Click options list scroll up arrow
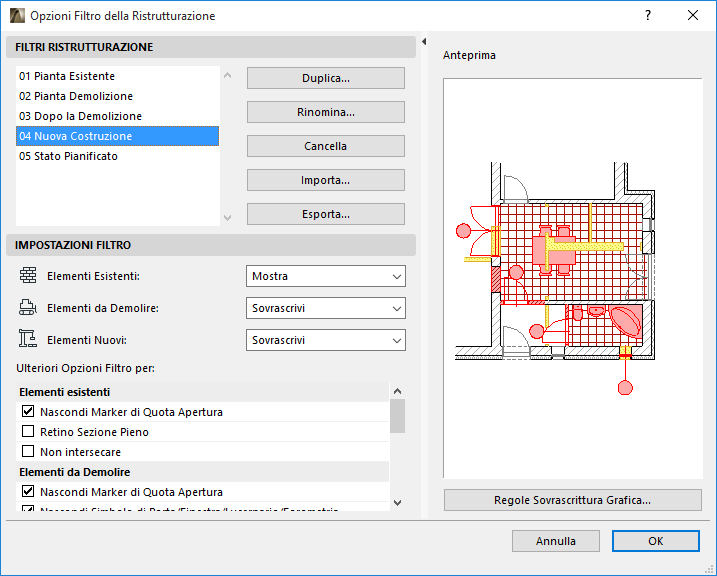The height and width of the screenshot is (576, 717). point(397,391)
